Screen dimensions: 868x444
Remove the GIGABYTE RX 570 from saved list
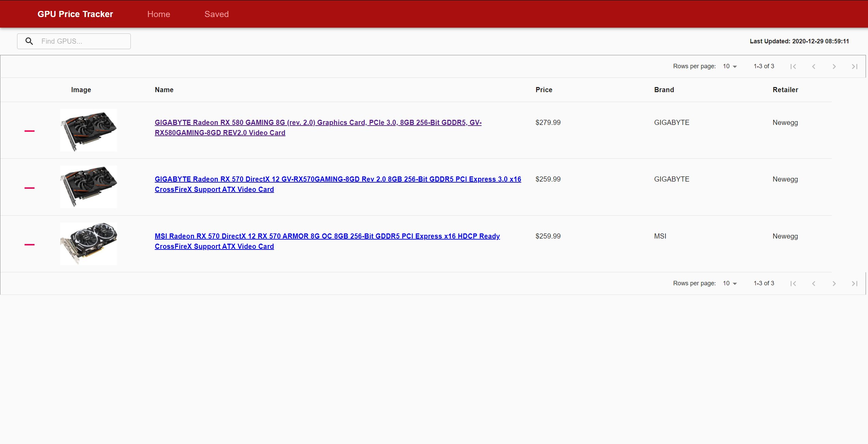(30, 187)
